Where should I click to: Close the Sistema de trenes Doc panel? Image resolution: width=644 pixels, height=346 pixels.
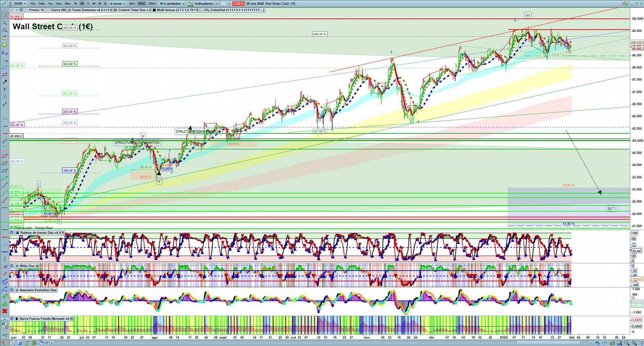tap(12, 232)
